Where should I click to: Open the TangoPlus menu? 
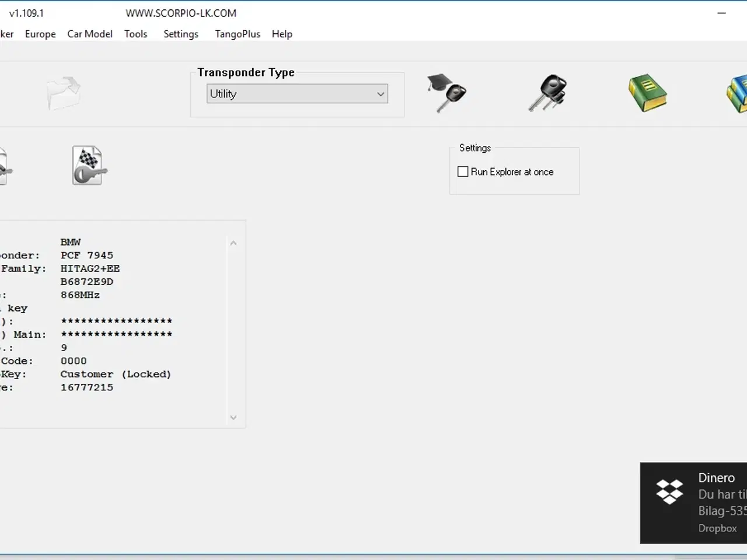[x=237, y=34]
